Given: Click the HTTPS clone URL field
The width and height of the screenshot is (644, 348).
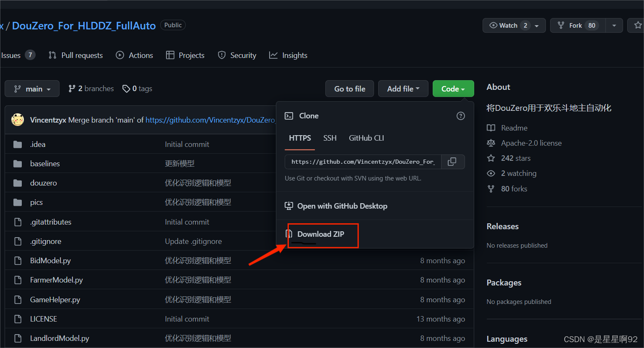Looking at the screenshot, I should [363, 162].
